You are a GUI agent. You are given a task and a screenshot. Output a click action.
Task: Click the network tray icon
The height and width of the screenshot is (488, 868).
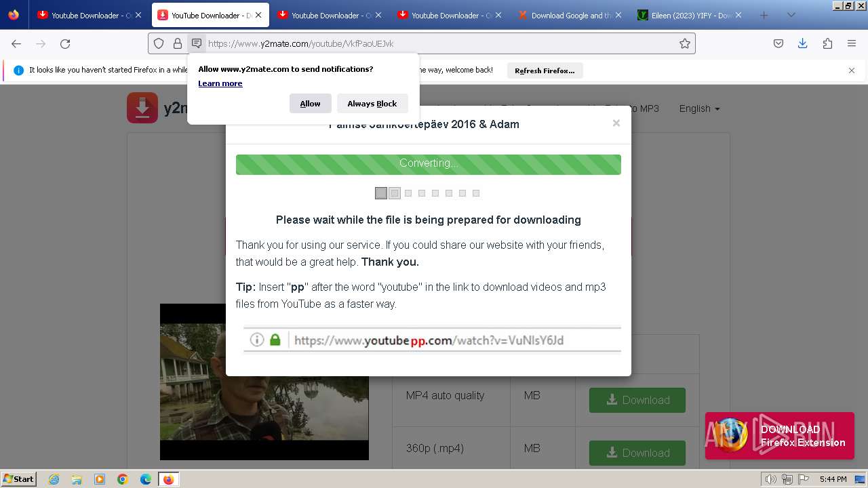click(x=787, y=479)
